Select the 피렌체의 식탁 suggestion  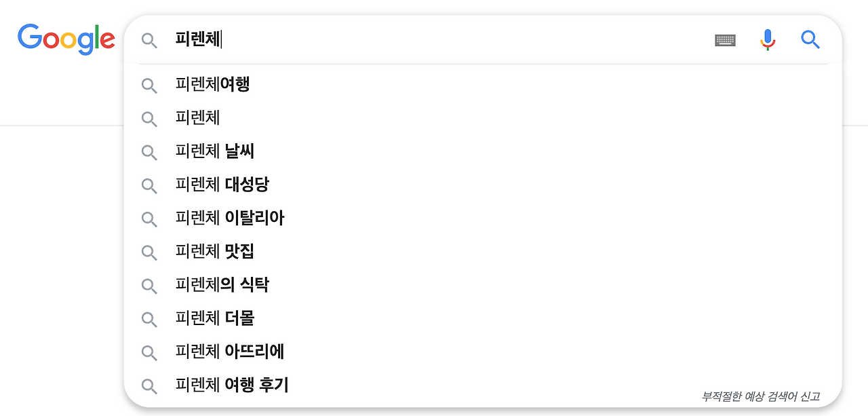coord(223,285)
